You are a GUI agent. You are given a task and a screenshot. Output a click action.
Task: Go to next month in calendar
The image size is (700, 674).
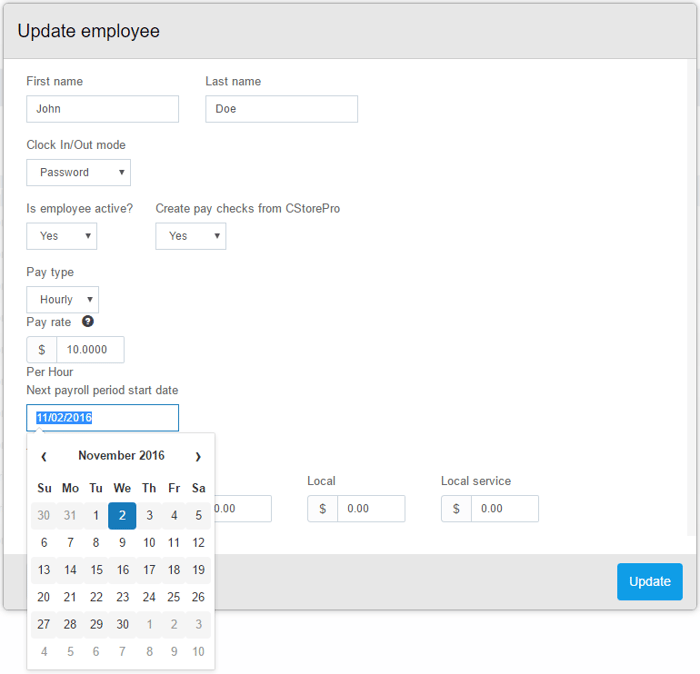(198, 456)
